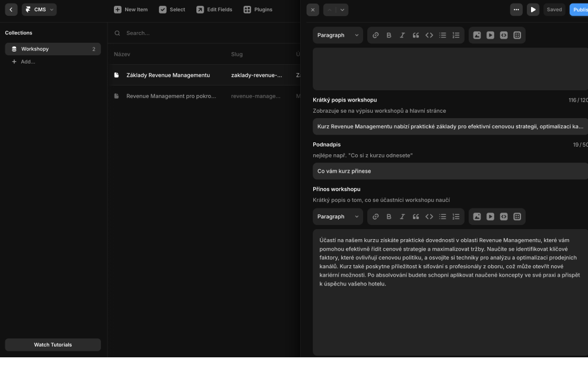588x368 pixels.
Task: Focus the Search field
Action: (x=204, y=33)
